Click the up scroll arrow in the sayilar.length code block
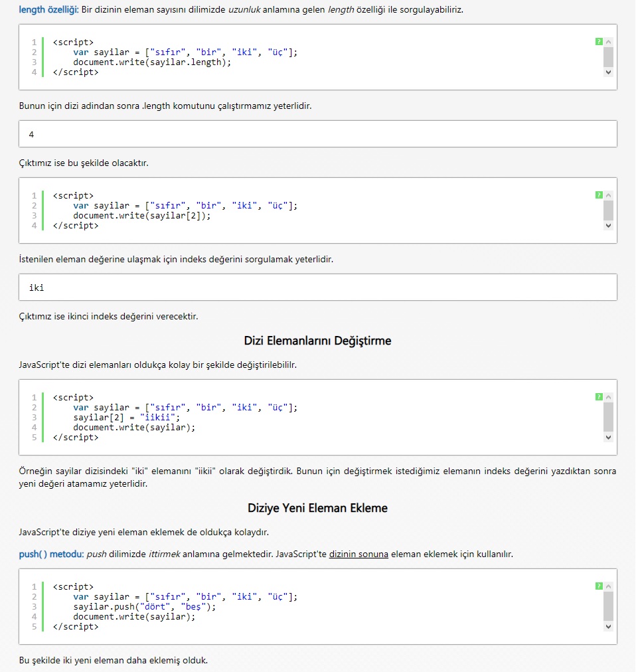636x672 pixels. 608,42
